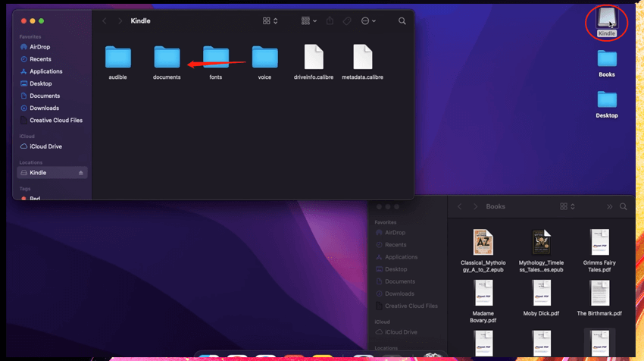Image resolution: width=644 pixels, height=361 pixels.
Task: Open the group-by dropdown in Kindle toolbar
Action: click(309, 21)
